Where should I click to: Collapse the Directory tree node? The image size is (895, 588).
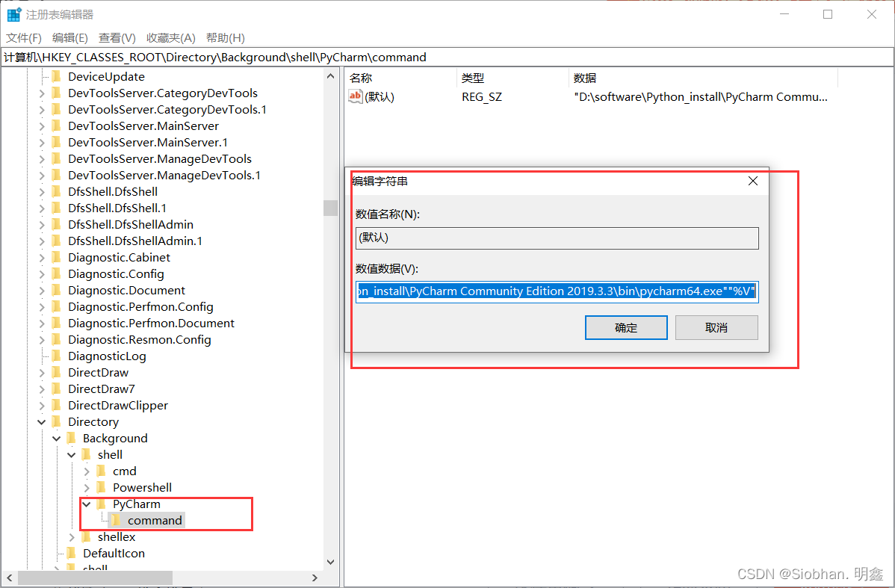pyautogui.click(x=42, y=421)
